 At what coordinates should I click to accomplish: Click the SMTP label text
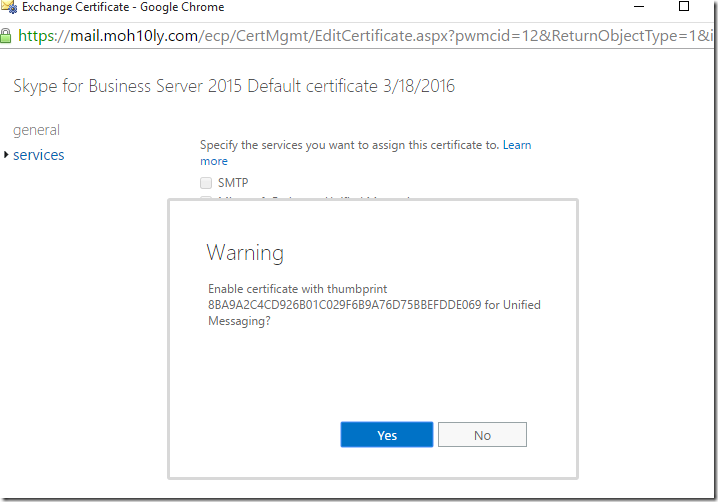233,183
